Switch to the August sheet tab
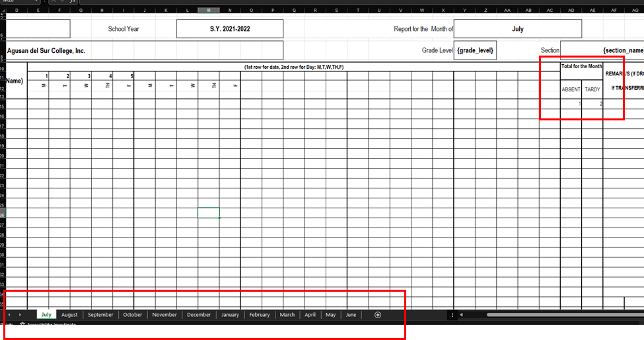This screenshot has height=340, width=644. 69,315
